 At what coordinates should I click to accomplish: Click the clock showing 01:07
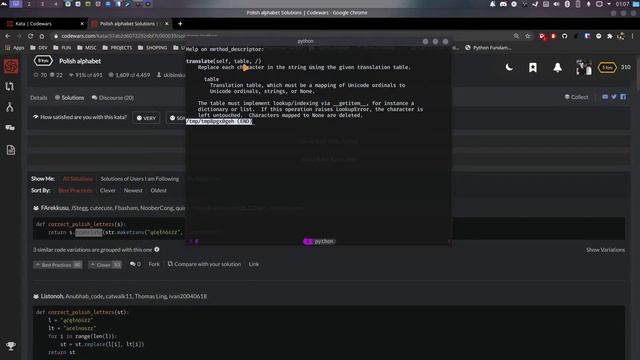pos(622,4)
